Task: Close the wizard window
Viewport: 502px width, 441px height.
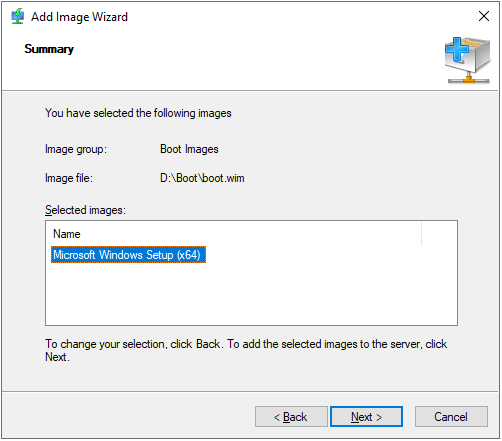Action: pos(484,16)
